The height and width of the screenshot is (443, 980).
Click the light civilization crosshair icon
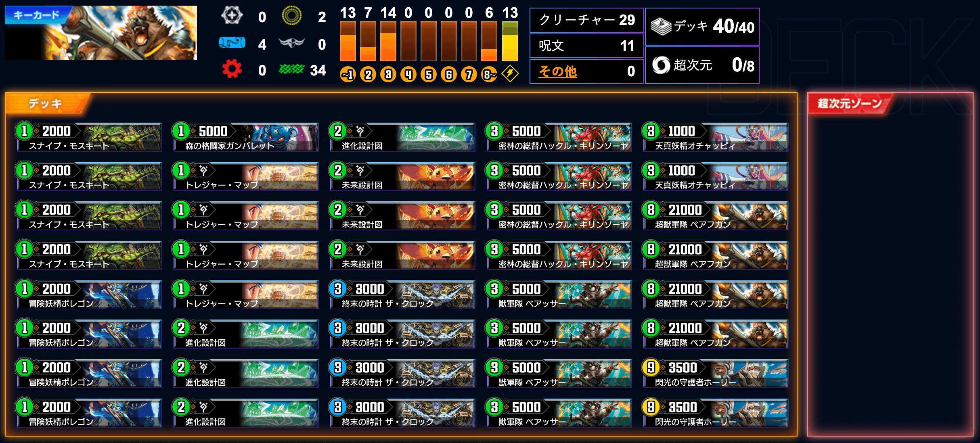pos(232,16)
